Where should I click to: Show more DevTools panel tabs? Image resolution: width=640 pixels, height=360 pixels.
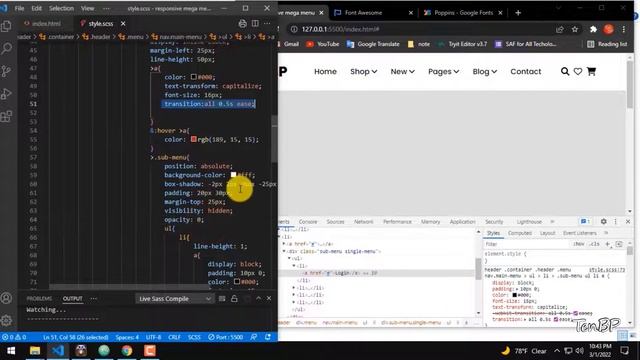tap(552, 221)
